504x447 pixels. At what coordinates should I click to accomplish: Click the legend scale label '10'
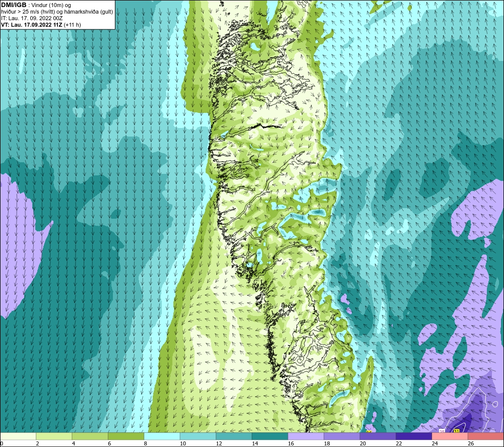[183, 443]
